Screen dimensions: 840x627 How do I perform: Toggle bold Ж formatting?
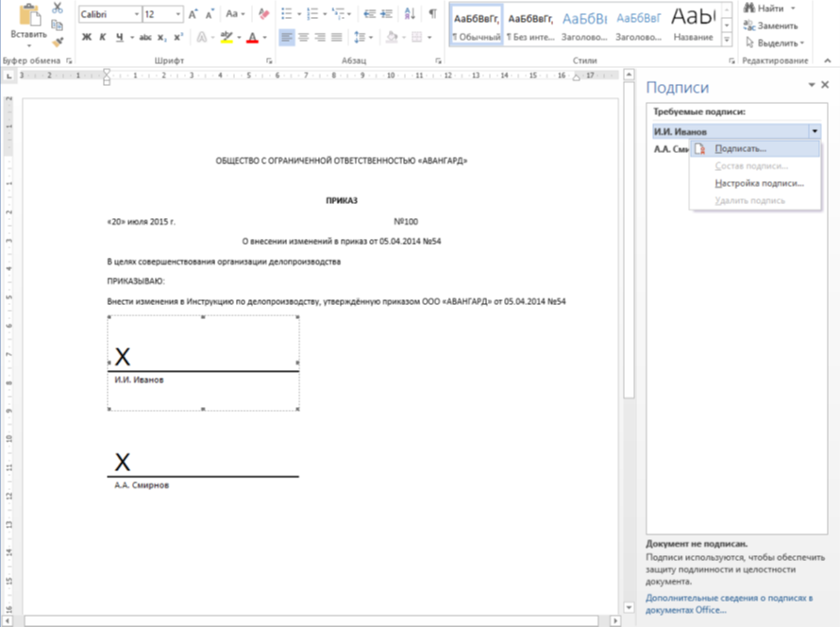click(87, 37)
